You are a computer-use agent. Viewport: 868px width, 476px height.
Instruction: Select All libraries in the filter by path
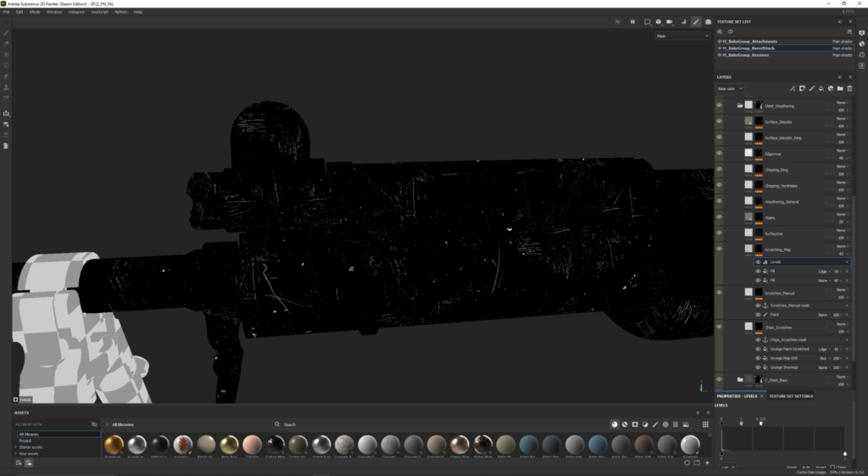58,434
